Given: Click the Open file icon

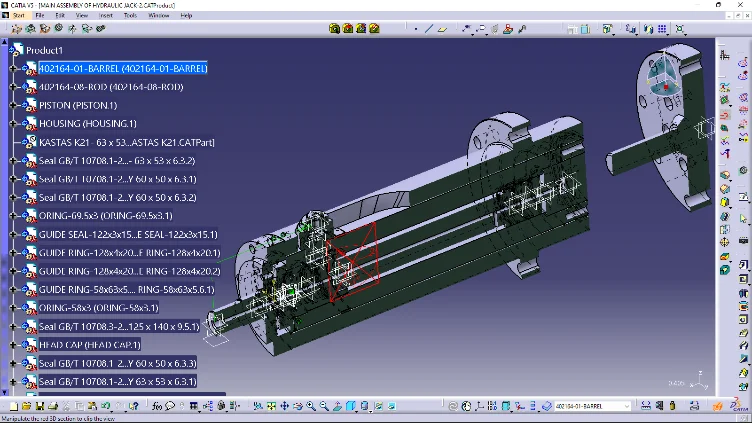Looking at the screenshot, I should click(x=27, y=406).
